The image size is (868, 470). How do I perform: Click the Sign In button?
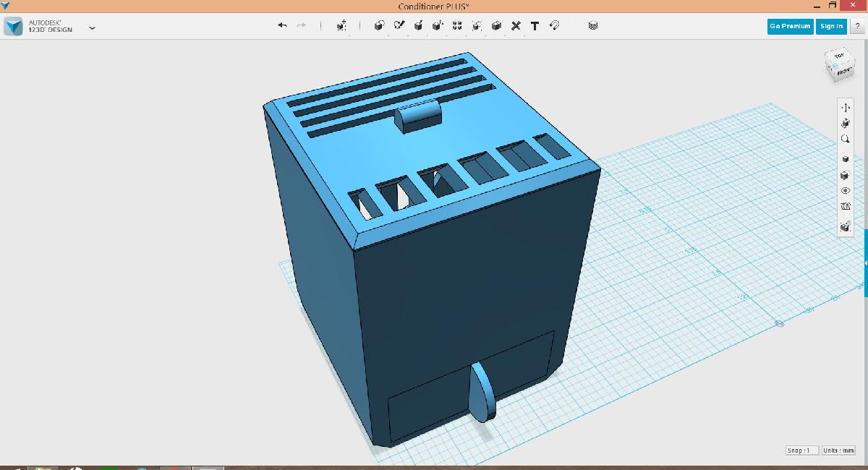click(831, 26)
